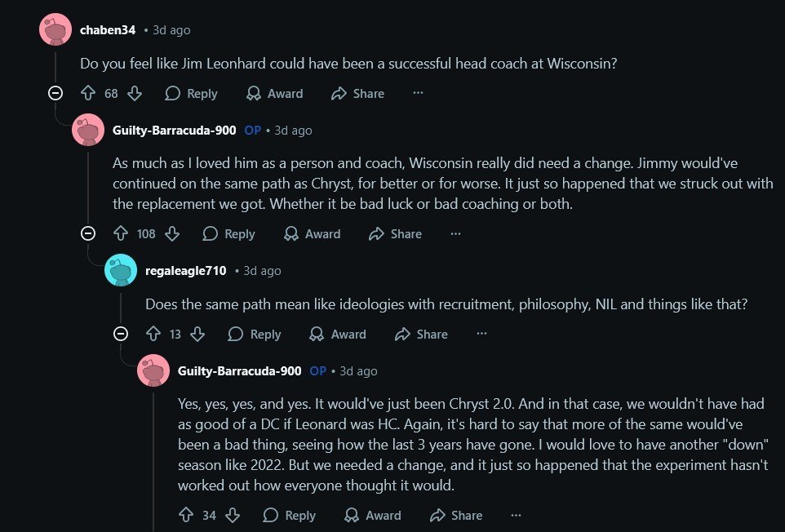Upvote the comment with 34 votes
This screenshot has width=785, height=532.
185,515
